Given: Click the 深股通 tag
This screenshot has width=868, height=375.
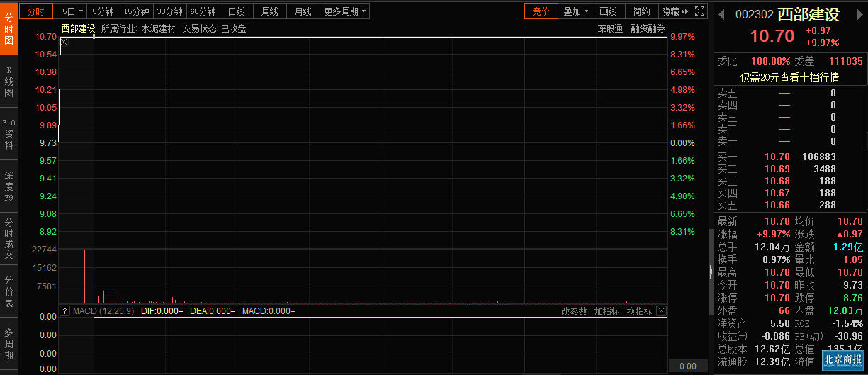Looking at the screenshot, I should [x=609, y=29].
